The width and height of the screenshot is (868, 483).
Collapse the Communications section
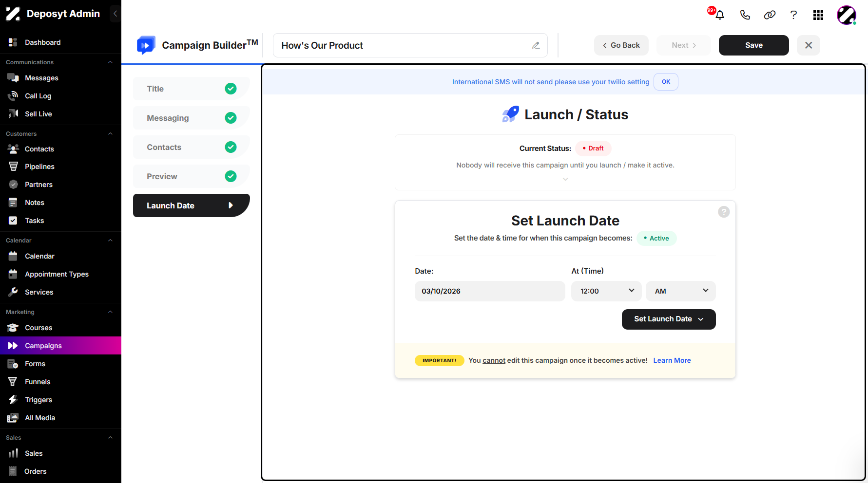point(110,62)
